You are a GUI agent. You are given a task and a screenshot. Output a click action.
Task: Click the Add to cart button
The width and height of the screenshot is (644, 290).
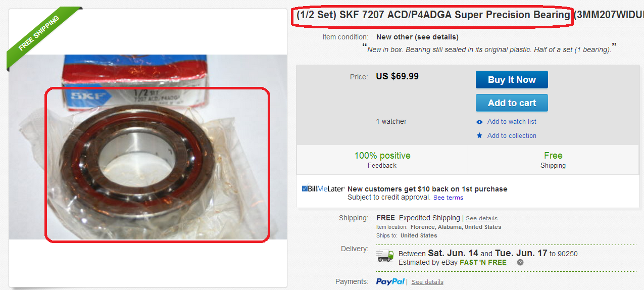[x=512, y=103]
